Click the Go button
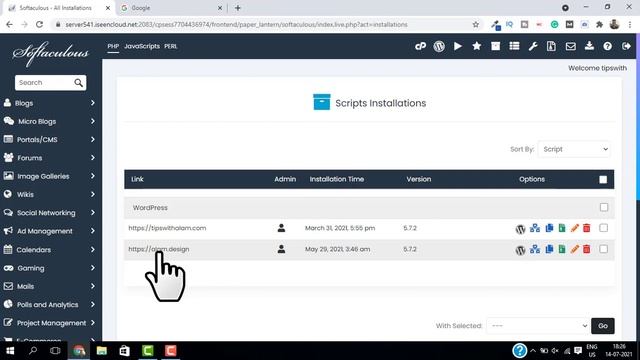The height and width of the screenshot is (360, 640). 602,326
